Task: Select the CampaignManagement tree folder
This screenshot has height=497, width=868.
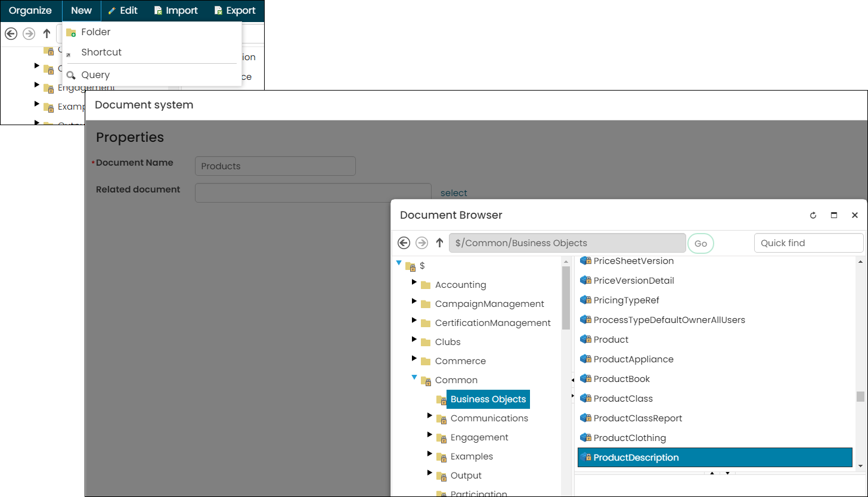Action: [489, 304]
